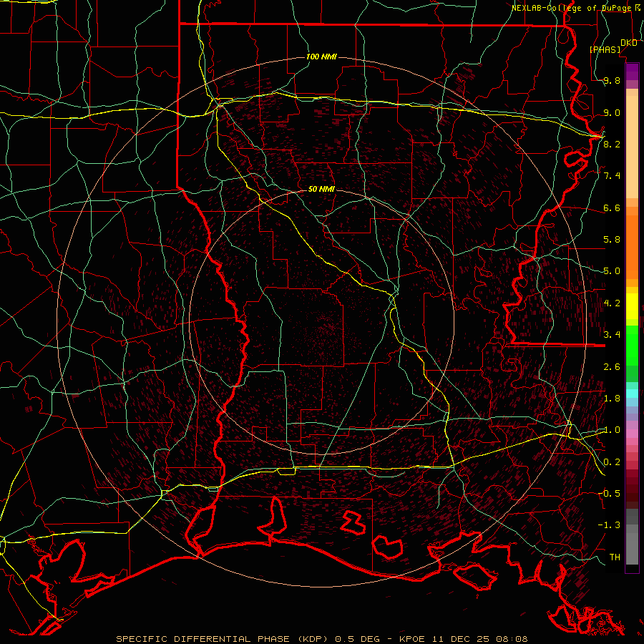Pick the dark maroon band of the color scale
The height and width of the screenshot is (644, 644).
point(632,489)
